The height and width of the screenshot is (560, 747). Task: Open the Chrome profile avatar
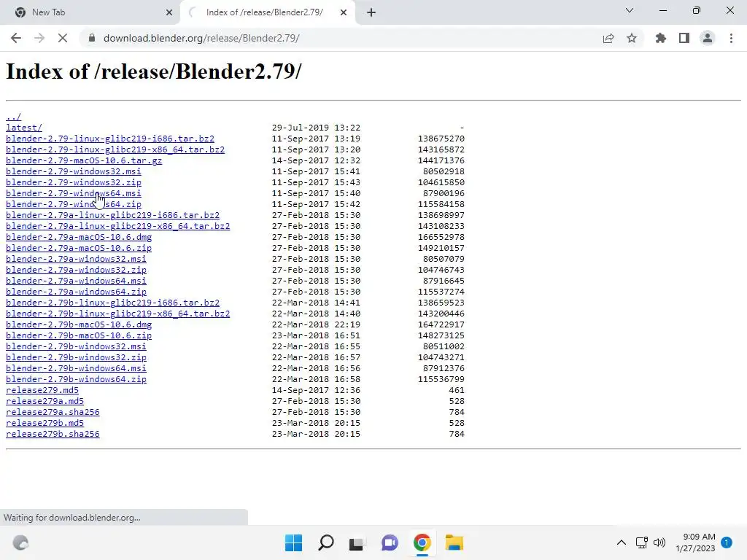click(x=708, y=38)
